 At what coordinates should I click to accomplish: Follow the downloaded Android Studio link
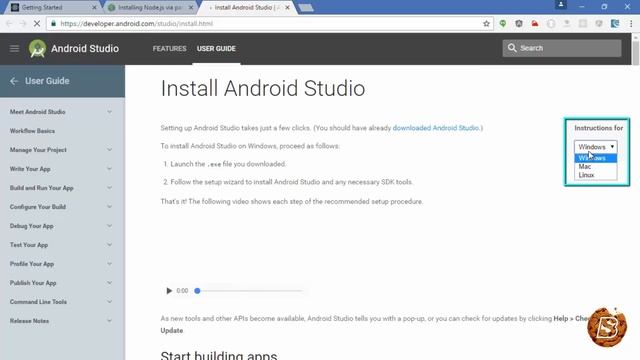[x=436, y=128]
